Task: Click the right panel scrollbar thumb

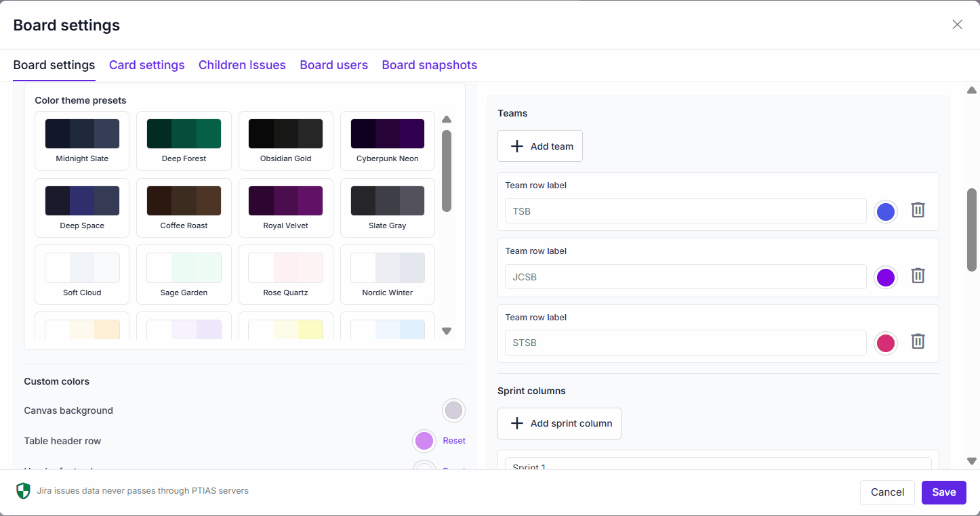Action: (972, 230)
